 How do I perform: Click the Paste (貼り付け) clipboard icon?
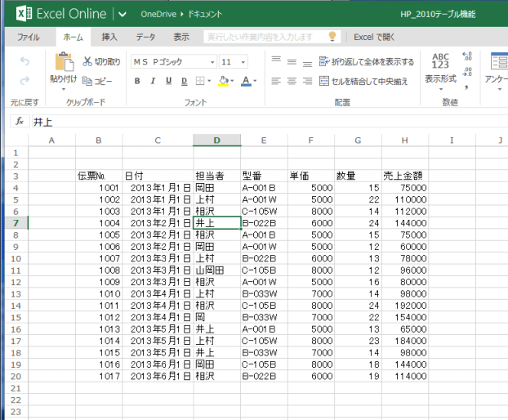click(x=64, y=63)
